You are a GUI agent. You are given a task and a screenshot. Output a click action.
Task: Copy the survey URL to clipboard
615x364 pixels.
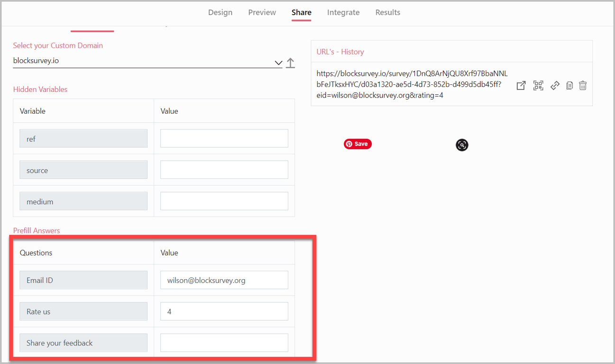(x=569, y=85)
